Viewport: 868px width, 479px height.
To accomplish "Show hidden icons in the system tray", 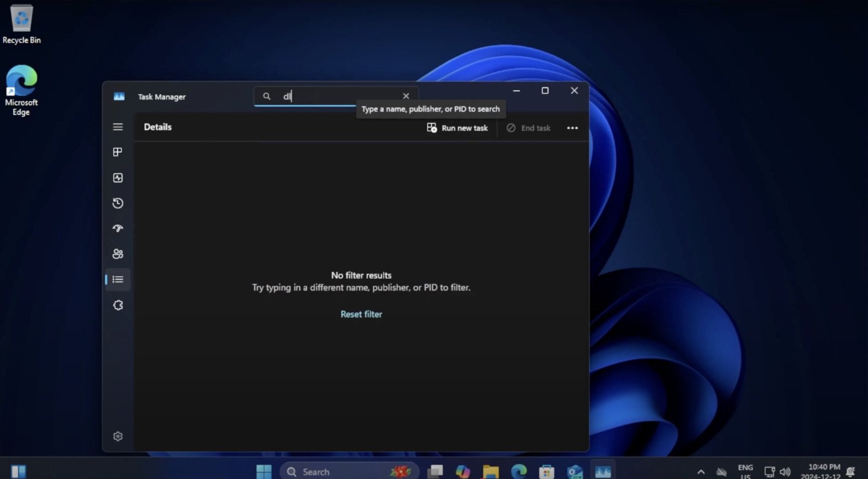I will pyautogui.click(x=701, y=471).
